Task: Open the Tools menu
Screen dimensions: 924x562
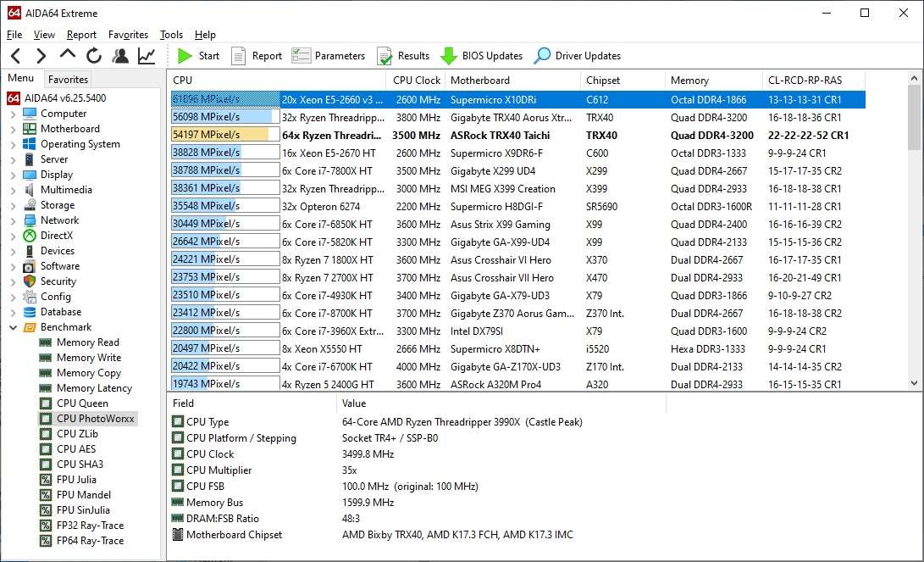Action: (x=171, y=34)
